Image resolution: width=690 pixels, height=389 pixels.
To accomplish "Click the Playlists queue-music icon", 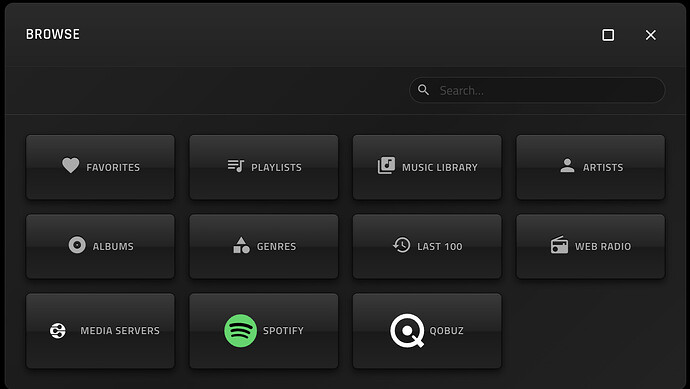I will point(236,165).
